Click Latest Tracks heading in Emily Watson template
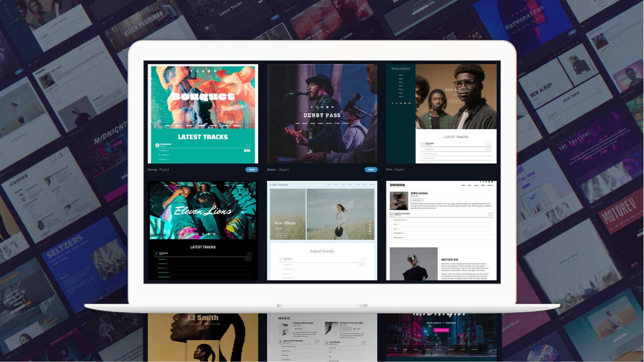Screen dimensions: 644x362 322,251
